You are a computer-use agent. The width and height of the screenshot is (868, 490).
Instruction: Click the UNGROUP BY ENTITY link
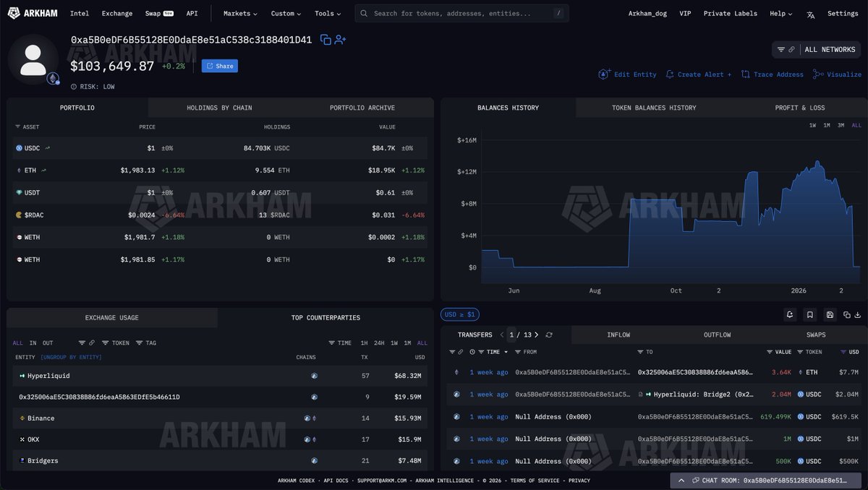pyautogui.click(x=71, y=357)
